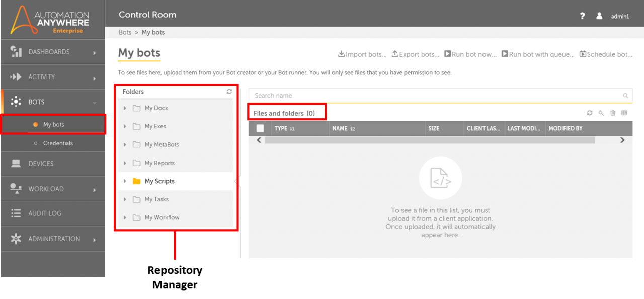Click the magic wand icon above table
This screenshot has width=644, height=299.
(x=601, y=113)
